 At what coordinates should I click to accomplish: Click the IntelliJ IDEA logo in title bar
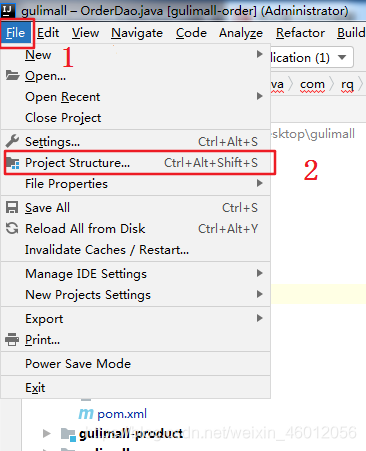tap(8, 10)
